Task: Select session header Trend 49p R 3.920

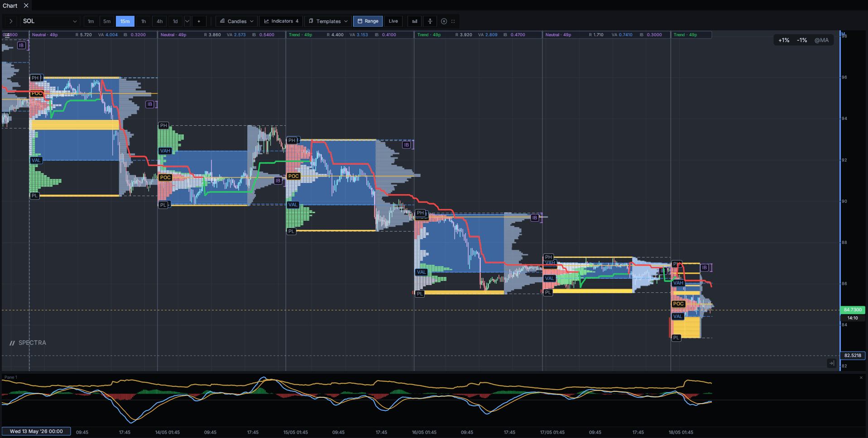Action: pos(478,35)
